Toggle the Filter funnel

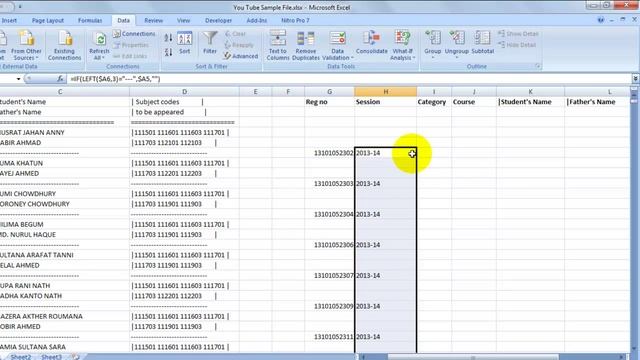(x=210, y=43)
